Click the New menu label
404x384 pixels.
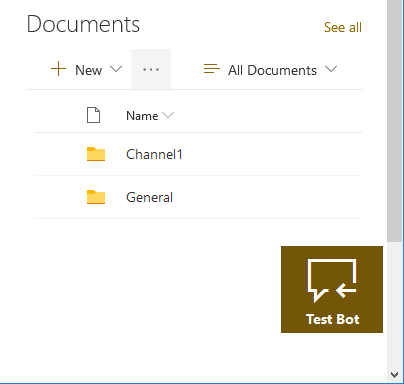tap(88, 70)
